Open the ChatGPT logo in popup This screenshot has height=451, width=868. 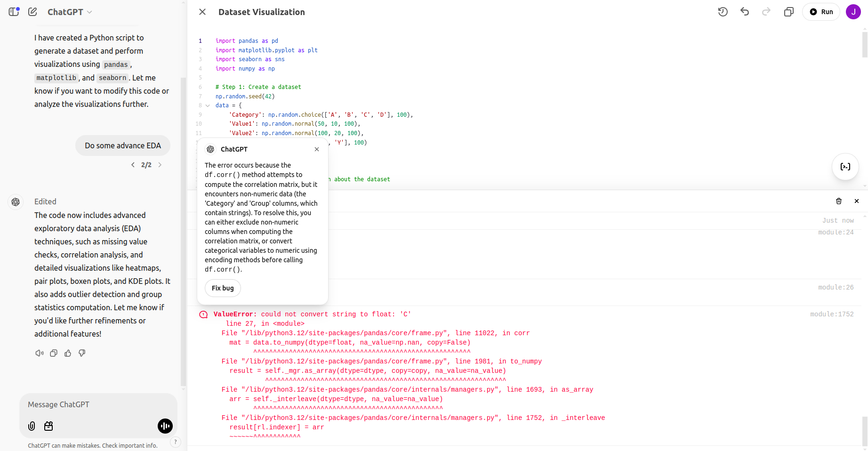coord(210,149)
